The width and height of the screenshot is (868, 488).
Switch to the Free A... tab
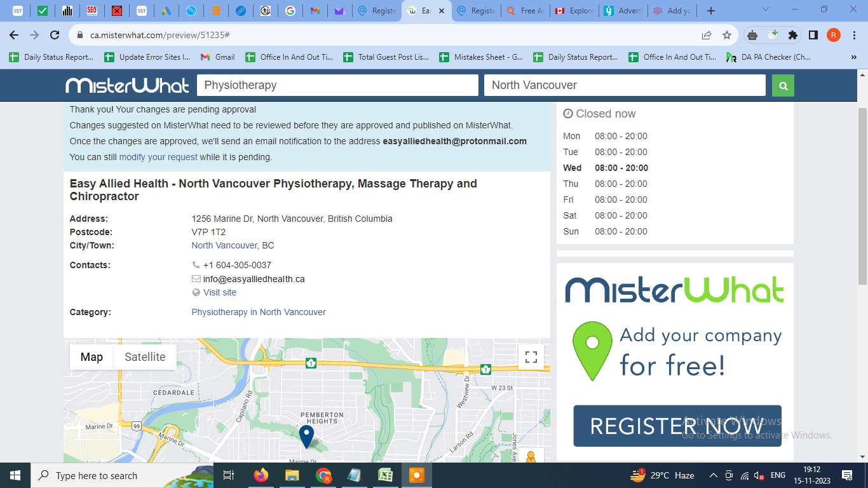point(525,11)
